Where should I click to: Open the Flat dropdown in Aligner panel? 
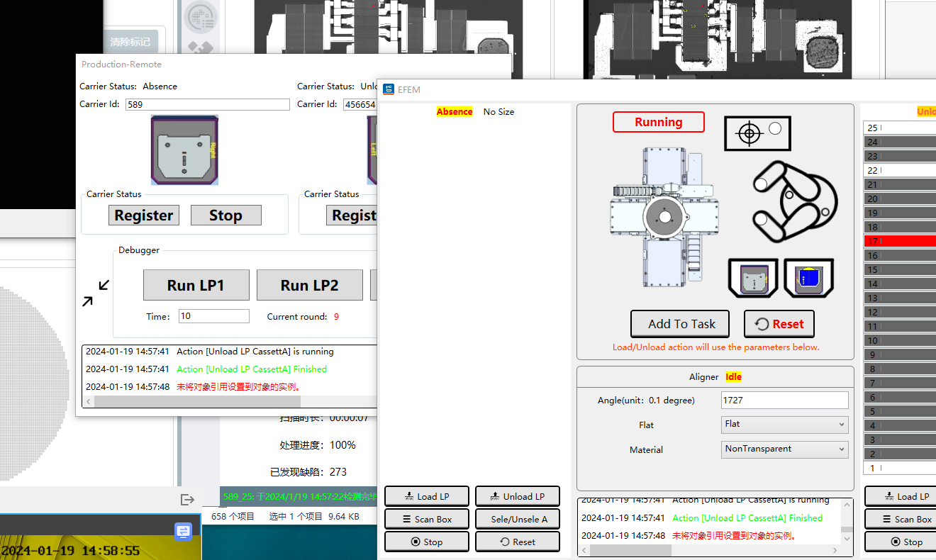tap(784, 424)
